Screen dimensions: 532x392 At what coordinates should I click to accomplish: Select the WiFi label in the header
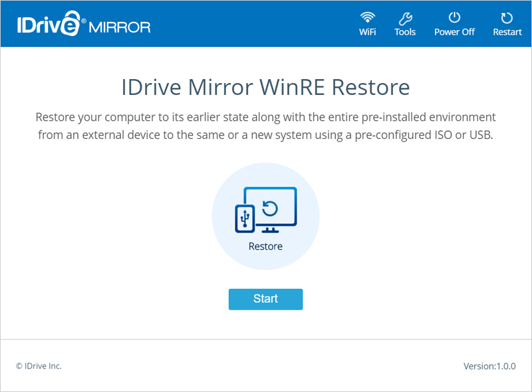click(x=367, y=32)
